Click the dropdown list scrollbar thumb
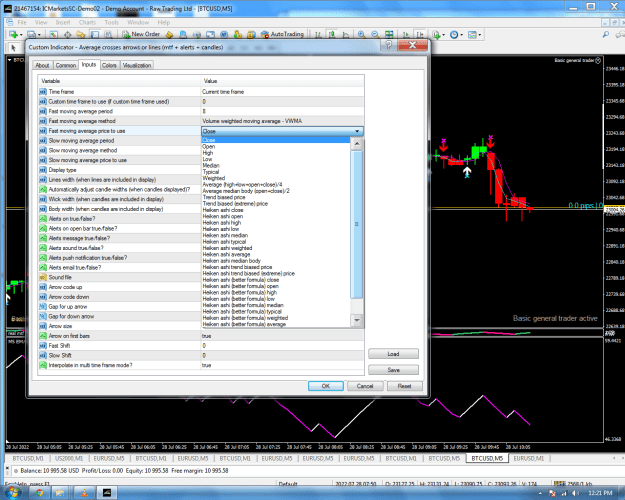 (x=357, y=224)
